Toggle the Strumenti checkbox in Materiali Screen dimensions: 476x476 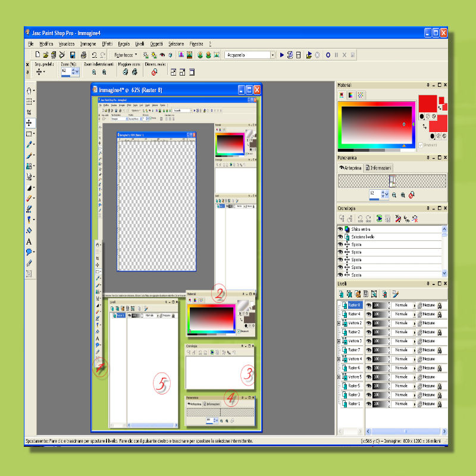[421, 145]
